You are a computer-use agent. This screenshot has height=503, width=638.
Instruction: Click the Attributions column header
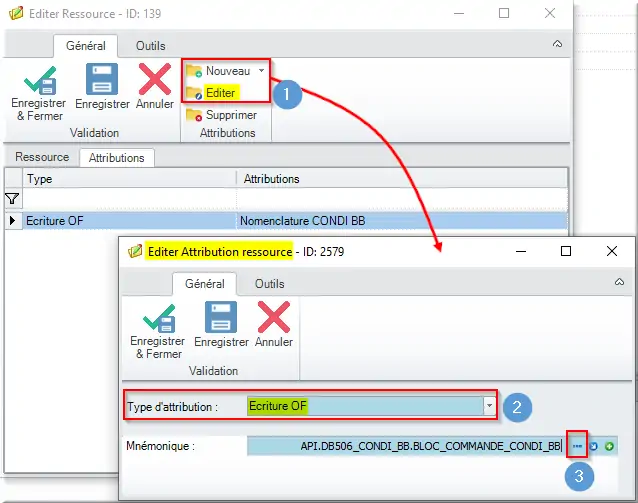coord(402,179)
